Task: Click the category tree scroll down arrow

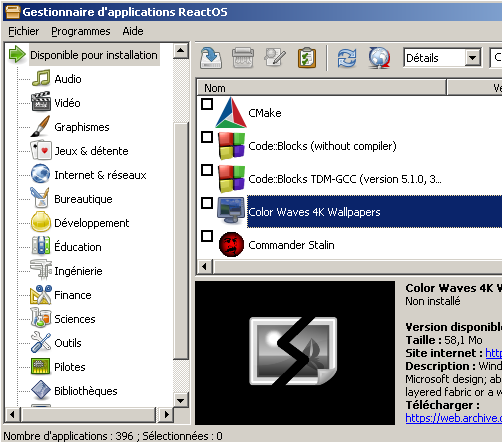Action: tap(181, 400)
